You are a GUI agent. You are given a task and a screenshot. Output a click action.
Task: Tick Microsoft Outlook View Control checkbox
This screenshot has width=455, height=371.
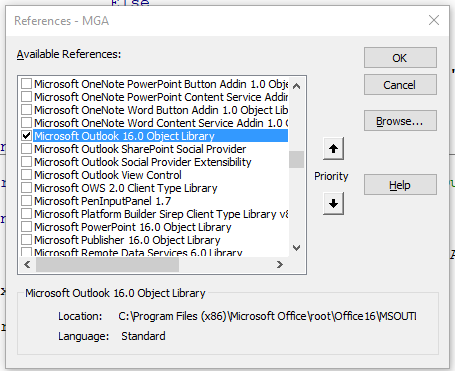[26, 175]
